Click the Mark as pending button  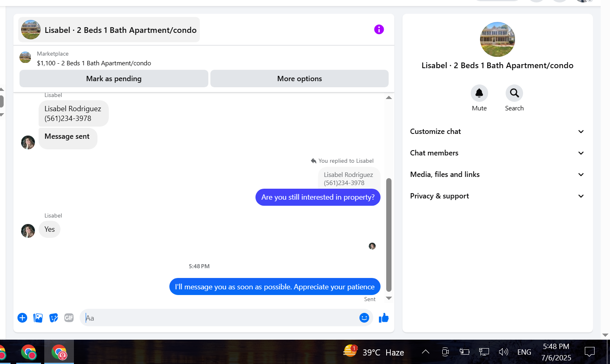tap(114, 79)
